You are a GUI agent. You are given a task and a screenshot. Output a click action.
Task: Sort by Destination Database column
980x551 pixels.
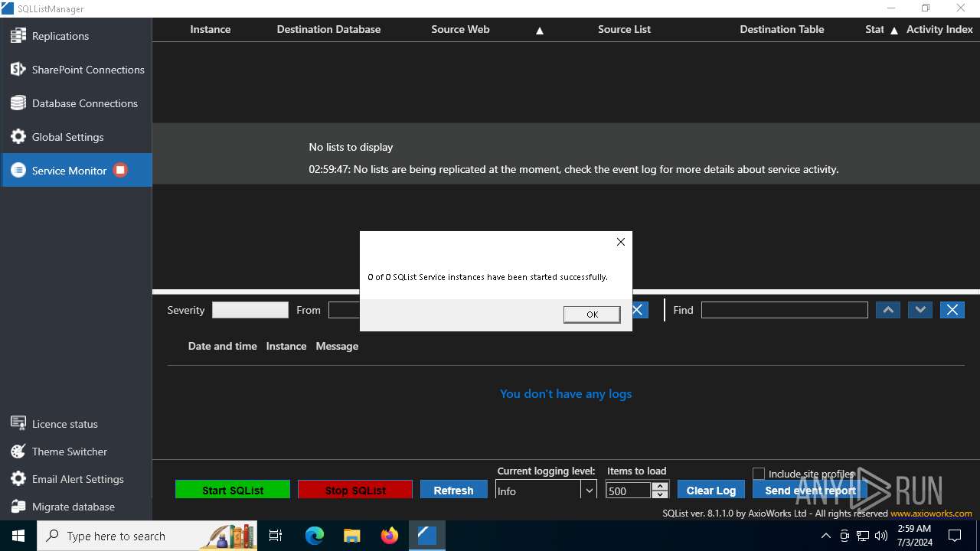coord(328,29)
